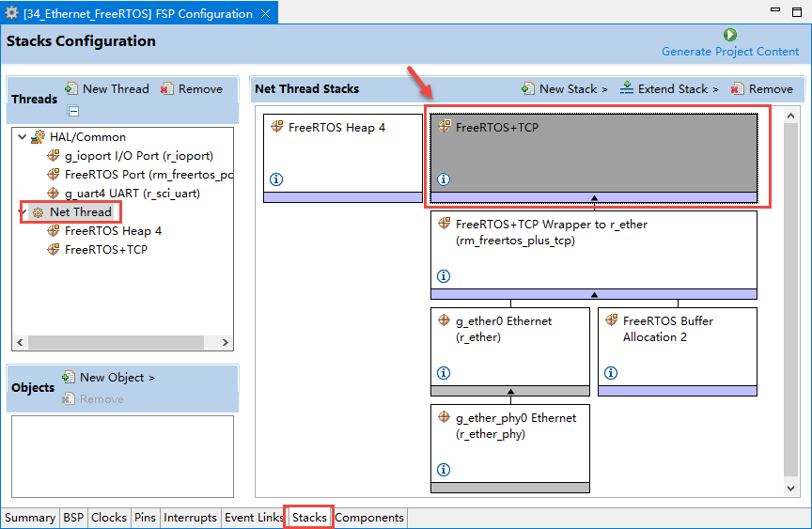This screenshot has width=812, height=529.
Task: Select FreeRTOS Heap 4 tree item
Action: point(113,231)
